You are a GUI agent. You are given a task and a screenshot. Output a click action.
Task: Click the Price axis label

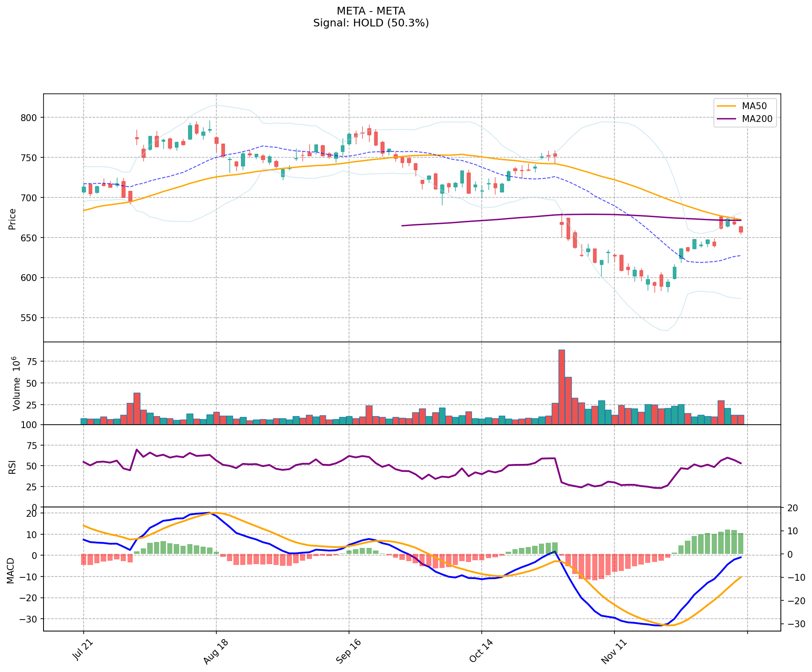click(12, 219)
